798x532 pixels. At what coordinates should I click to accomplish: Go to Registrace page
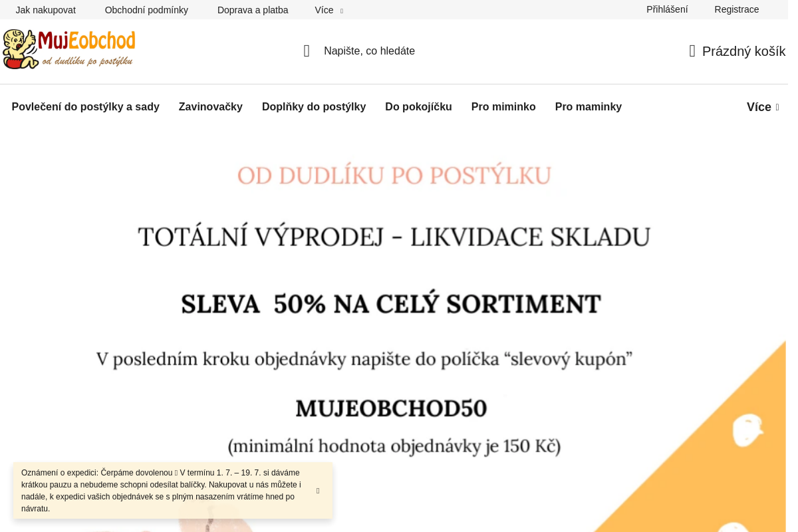tap(737, 9)
